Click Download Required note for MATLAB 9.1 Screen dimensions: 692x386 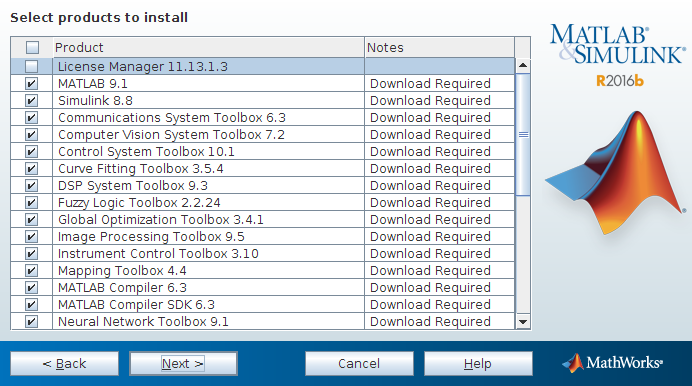tap(430, 83)
